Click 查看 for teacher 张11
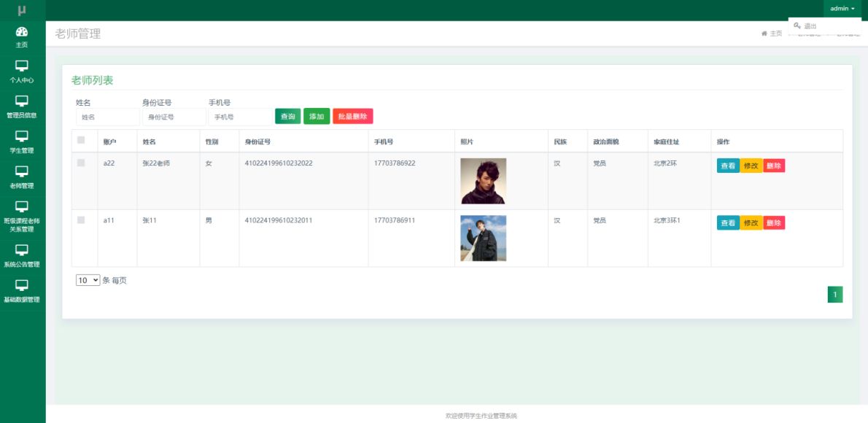This screenshot has width=868, height=423. coord(728,222)
